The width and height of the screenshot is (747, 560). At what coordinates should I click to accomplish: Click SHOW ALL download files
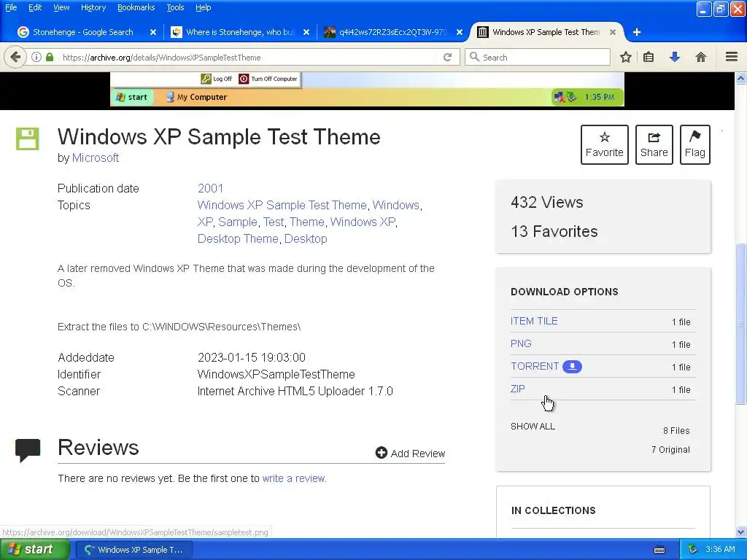tap(533, 426)
